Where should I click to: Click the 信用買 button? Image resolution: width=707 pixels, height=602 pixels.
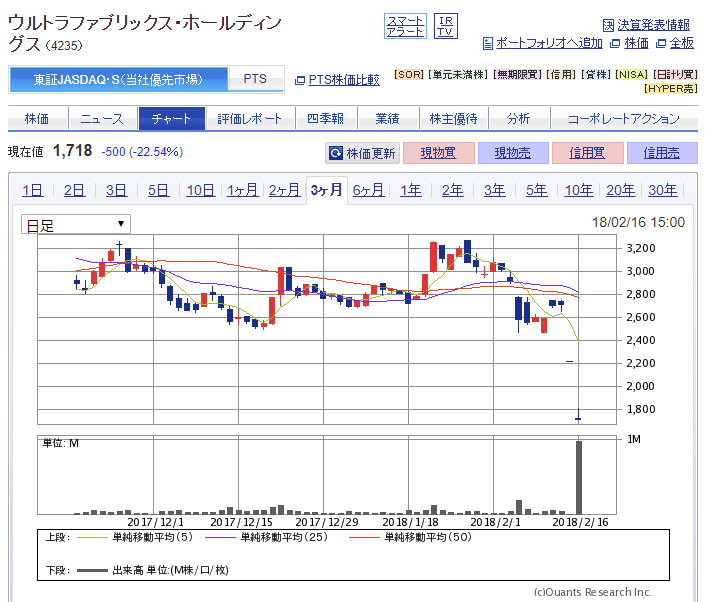[588, 153]
